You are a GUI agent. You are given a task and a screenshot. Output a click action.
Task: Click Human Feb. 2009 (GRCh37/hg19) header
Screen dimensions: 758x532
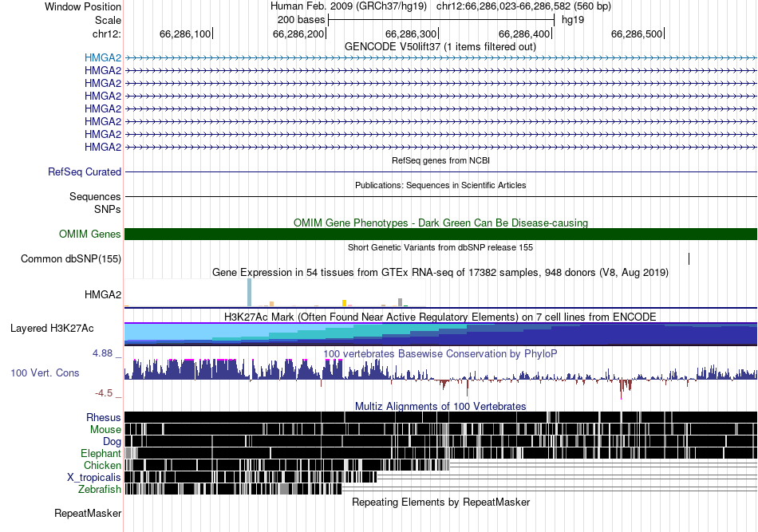click(349, 6)
